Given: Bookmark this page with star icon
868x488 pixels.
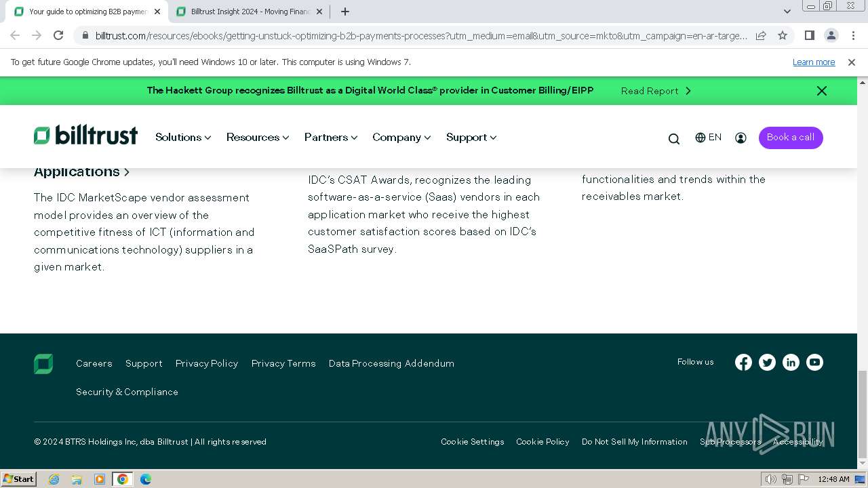Looking at the screenshot, I should click(783, 35).
